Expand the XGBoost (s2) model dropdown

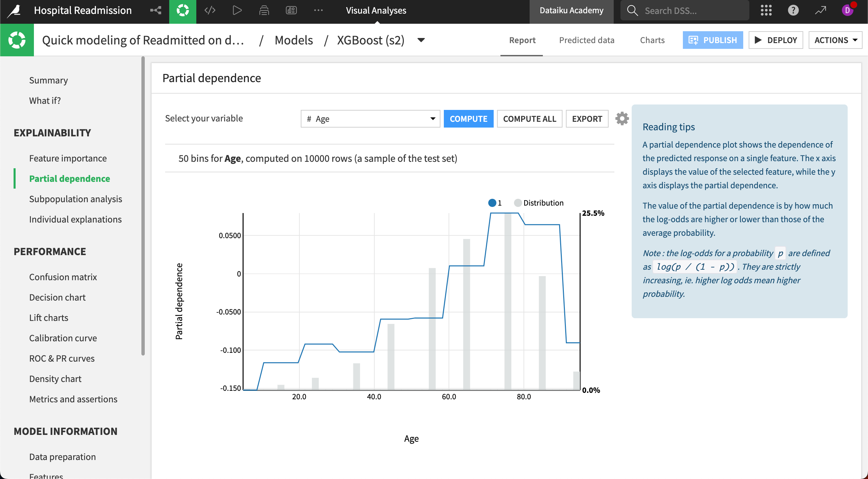coord(420,40)
